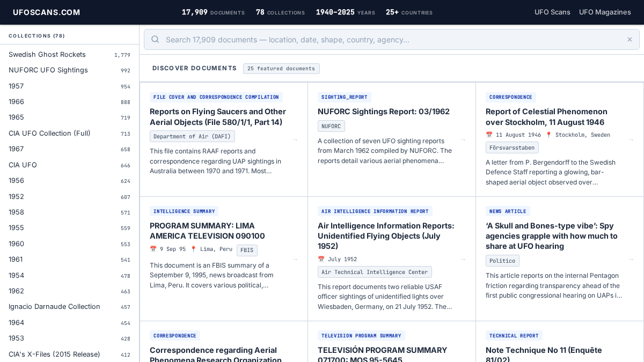Open NUFORC UFO Sightings collection
Image resolution: width=644 pixels, height=362 pixels.
(x=69, y=70)
